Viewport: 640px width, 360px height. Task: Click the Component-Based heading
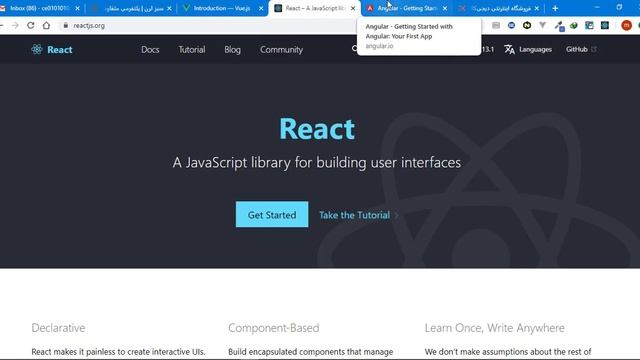coord(273,328)
